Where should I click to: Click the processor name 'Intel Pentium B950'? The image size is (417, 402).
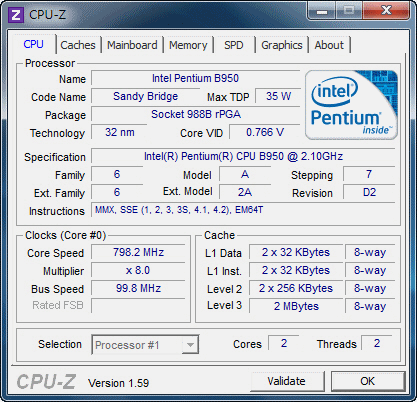[x=196, y=78]
